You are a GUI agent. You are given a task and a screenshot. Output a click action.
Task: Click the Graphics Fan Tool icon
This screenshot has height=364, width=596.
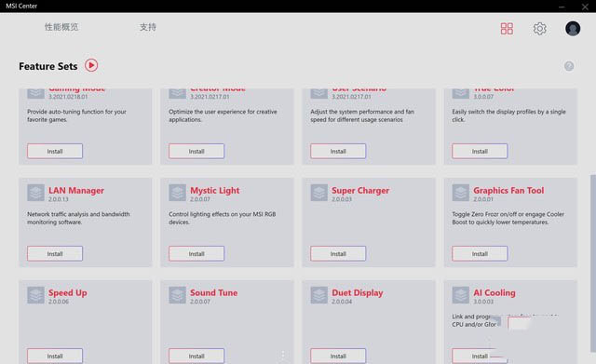click(x=461, y=193)
